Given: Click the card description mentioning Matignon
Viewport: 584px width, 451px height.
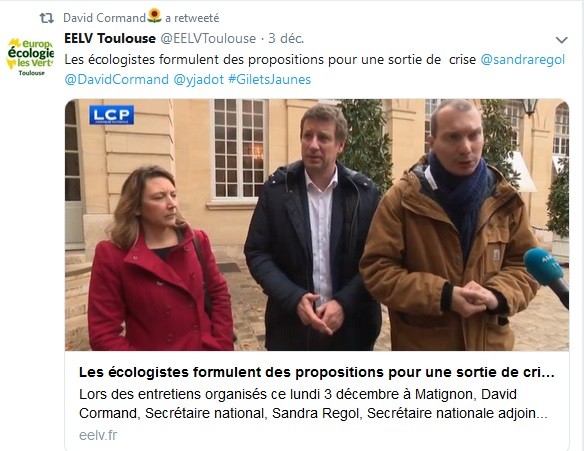Looking at the screenshot, I should pyautogui.click(x=313, y=404).
